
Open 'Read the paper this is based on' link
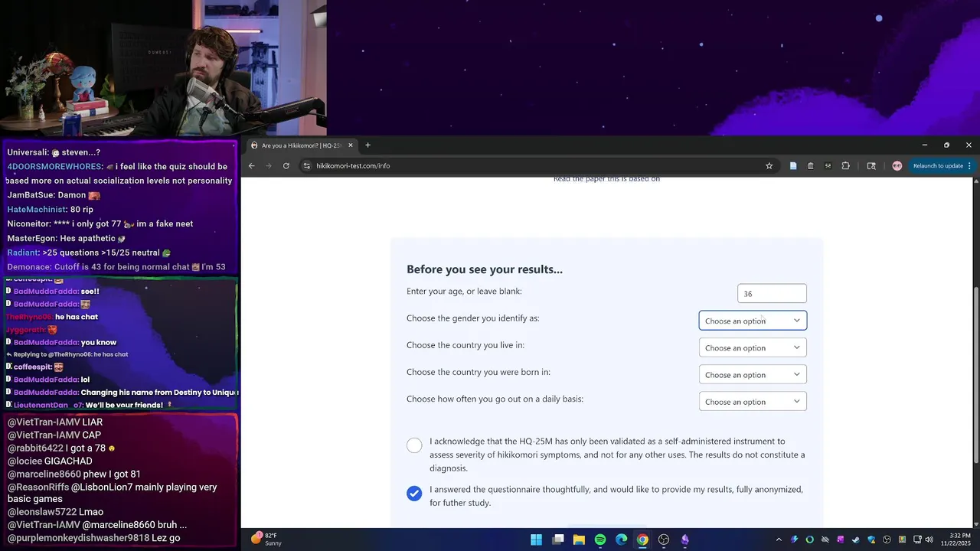click(606, 179)
